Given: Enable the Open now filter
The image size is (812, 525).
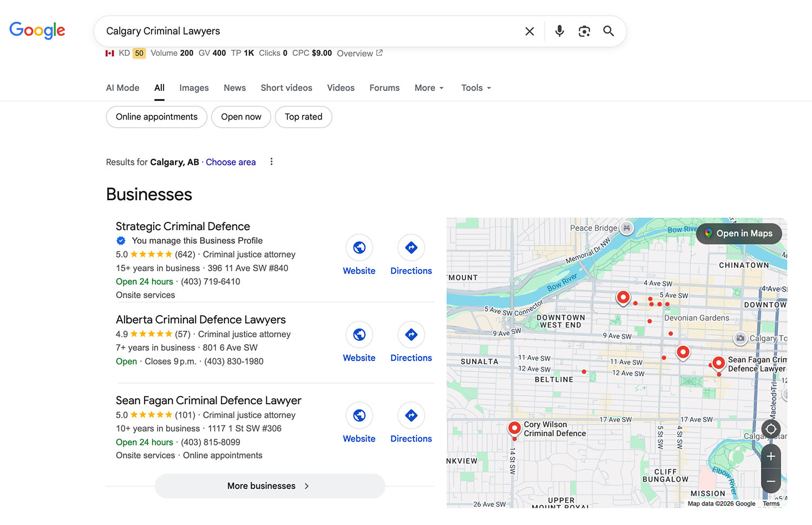Looking at the screenshot, I should pyautogui.click(x=241, y=116).
